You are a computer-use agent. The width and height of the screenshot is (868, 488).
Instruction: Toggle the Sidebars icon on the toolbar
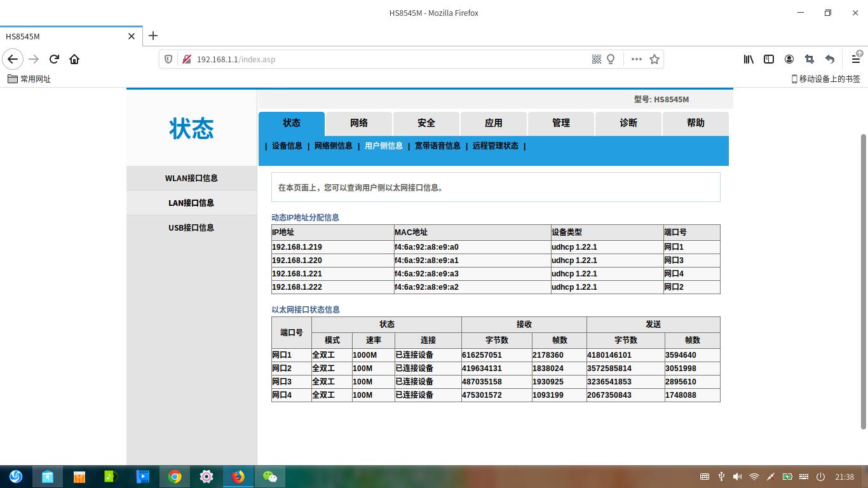click(769, 59)
